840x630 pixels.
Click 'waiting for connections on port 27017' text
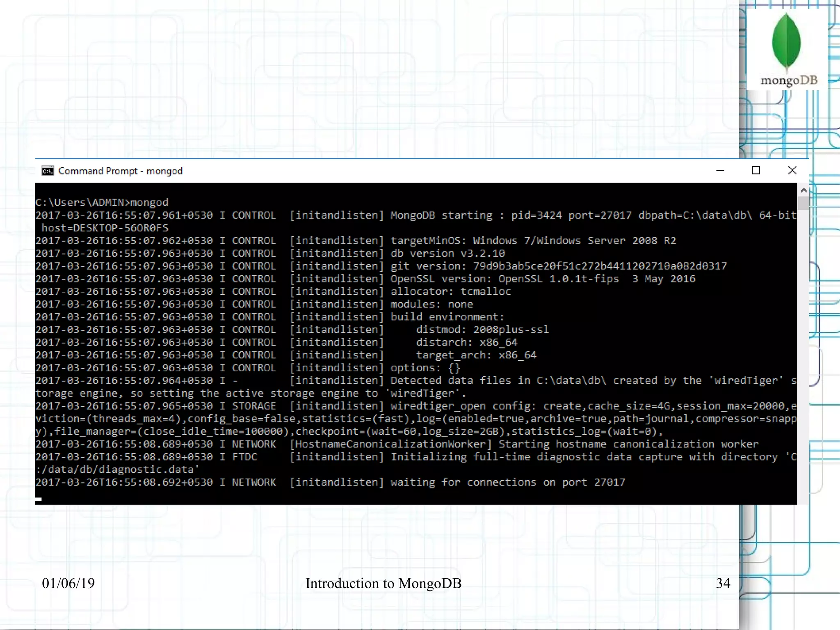point(508,482)
